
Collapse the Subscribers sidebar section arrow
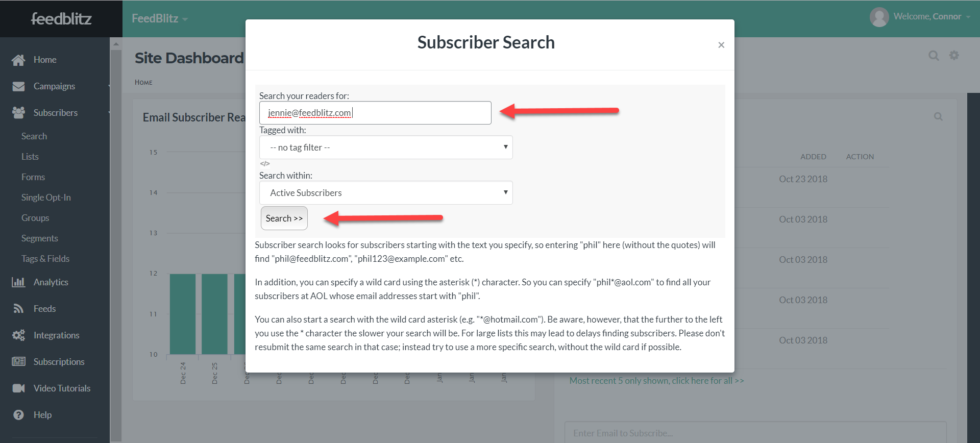(x=109, y=113)
